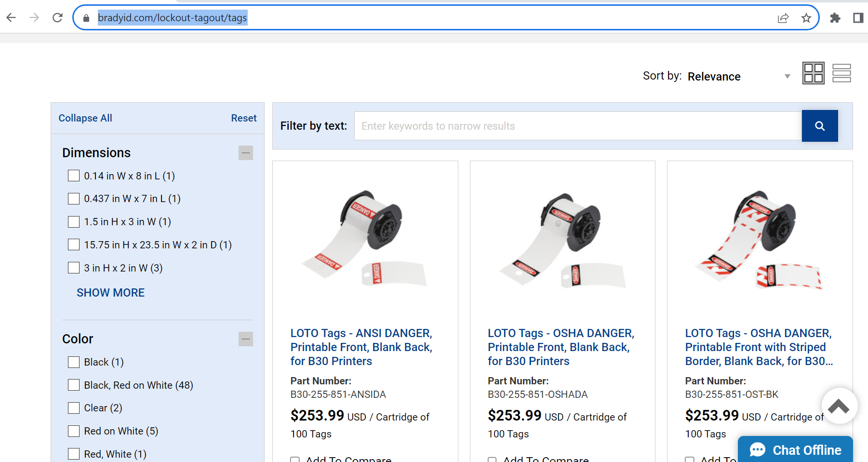Viewport: 868px width, 462px height.
Task: Collapse the Dimensions filter section
Action: click(x=246, y=153)
